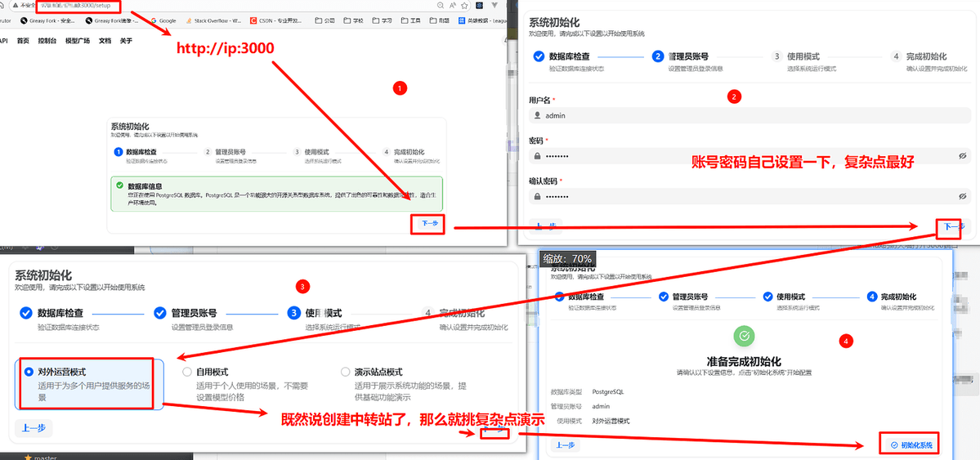Open the CSDN bookmark
The width and height of the screenshot is (980, 460).
click(275, 20)
